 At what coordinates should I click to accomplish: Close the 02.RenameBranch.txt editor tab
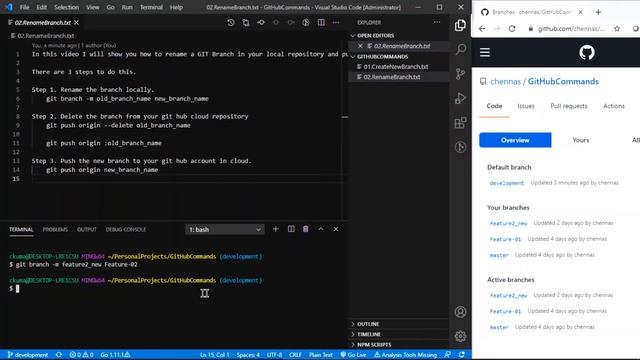tap(76, 22)
